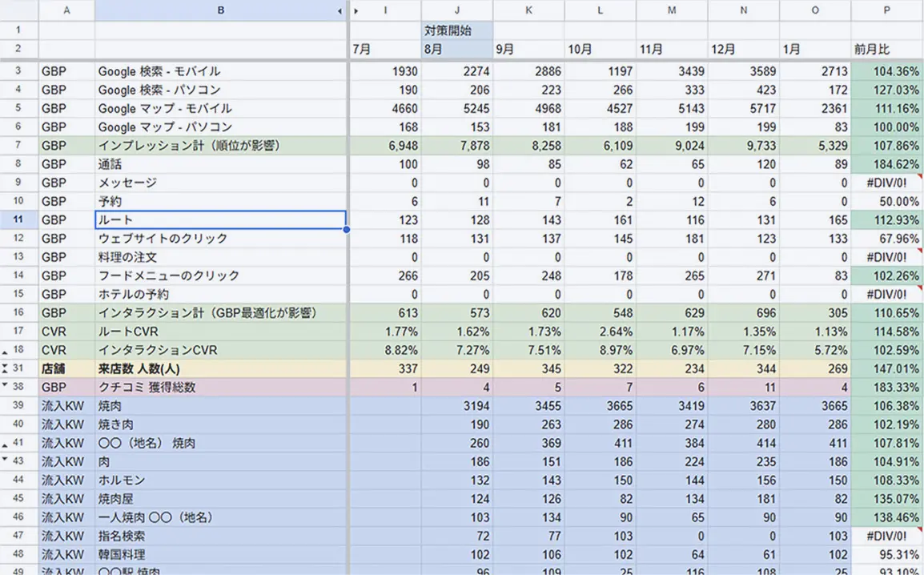Select the 店舗 cell in column A
This screenshot has width=924, height=575.
tap(66, 369)
